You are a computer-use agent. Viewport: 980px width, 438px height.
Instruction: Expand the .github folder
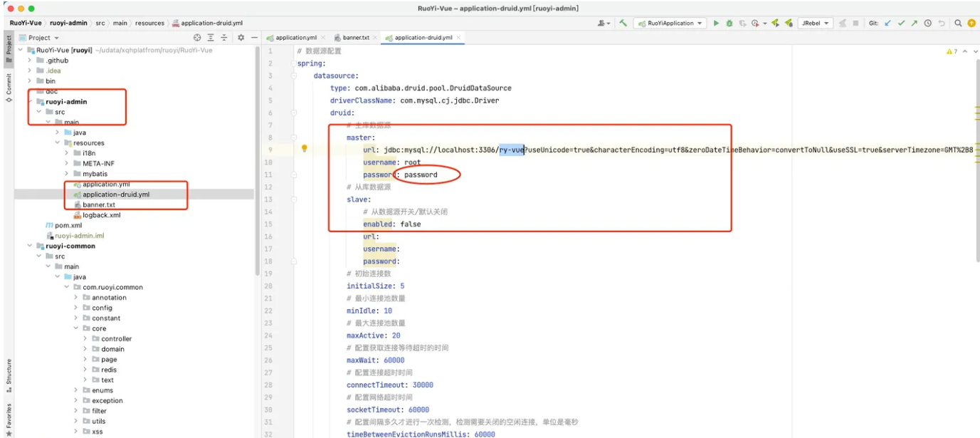coord(30,61)
